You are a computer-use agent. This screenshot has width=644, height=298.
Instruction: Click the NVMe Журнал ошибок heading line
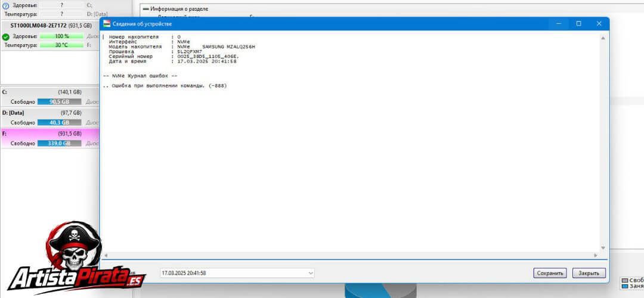tap(140, 76)
